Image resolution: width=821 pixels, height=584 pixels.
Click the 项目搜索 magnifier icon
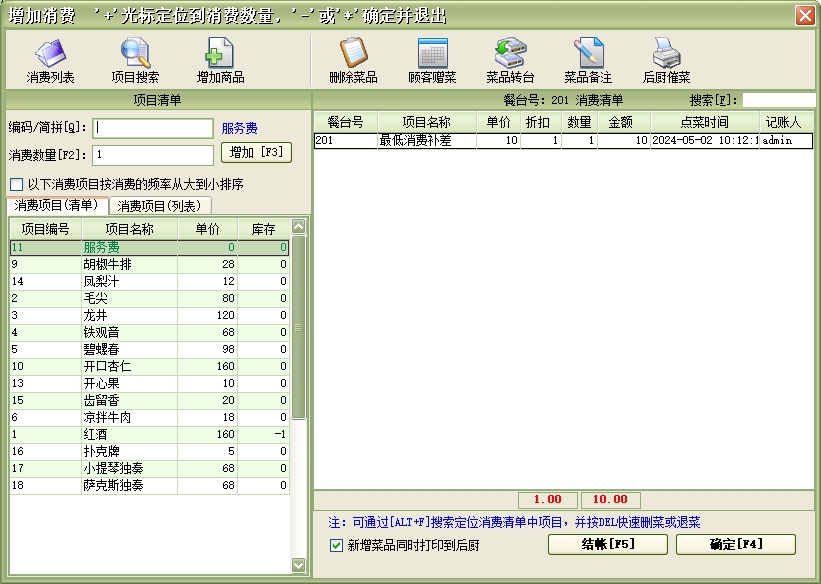[135, 53]
